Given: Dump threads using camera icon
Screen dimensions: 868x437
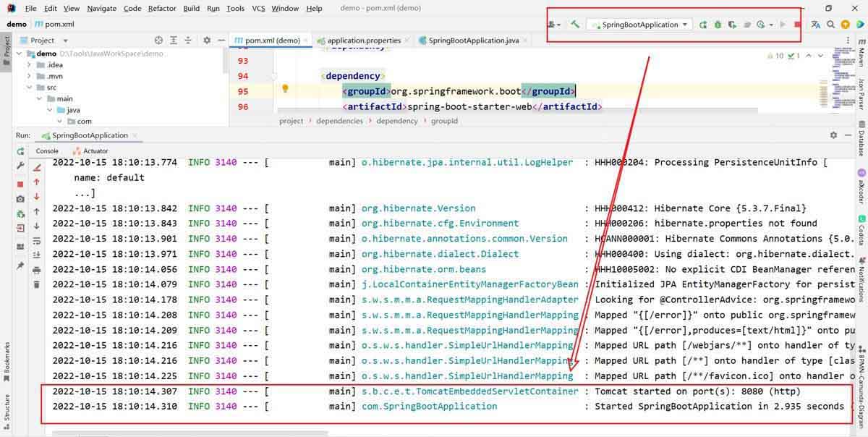Looking at the screenshot, I should tap(20, 198).
